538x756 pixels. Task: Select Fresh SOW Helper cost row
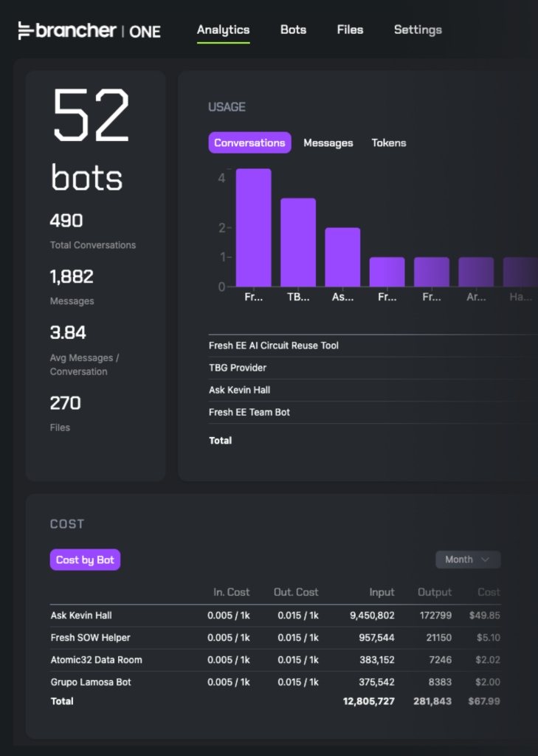[x=275, y=638]
